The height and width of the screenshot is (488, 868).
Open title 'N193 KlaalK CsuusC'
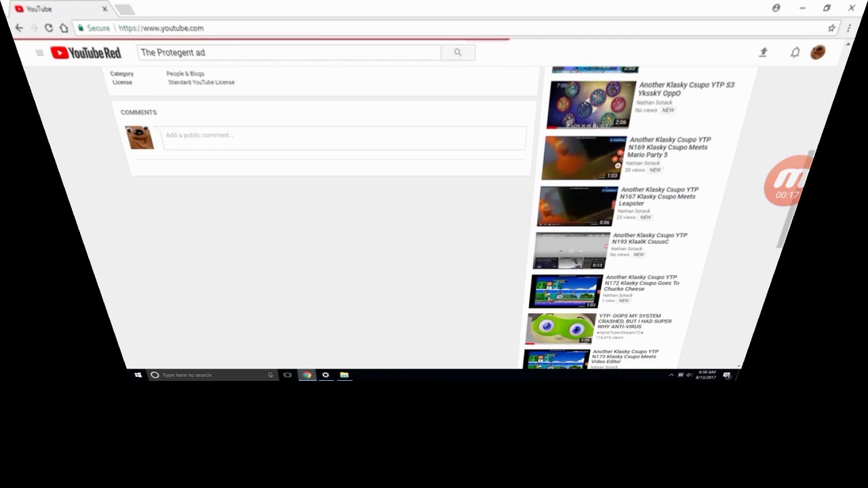click(649, 239)
